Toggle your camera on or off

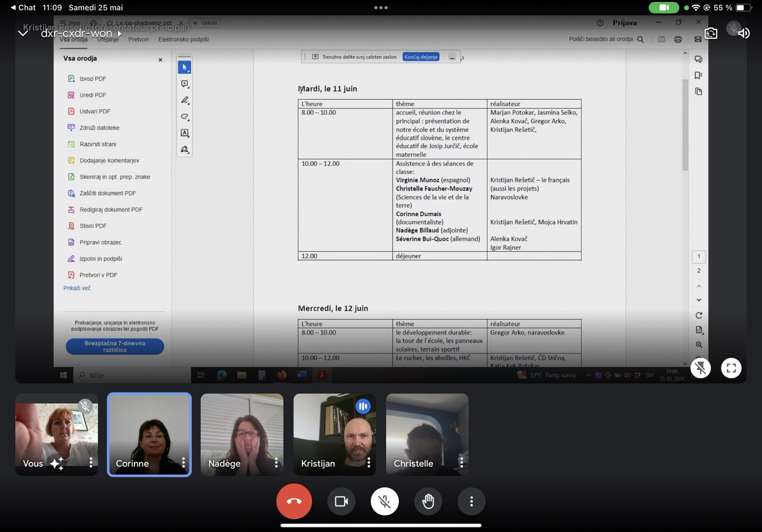[341, 502]
